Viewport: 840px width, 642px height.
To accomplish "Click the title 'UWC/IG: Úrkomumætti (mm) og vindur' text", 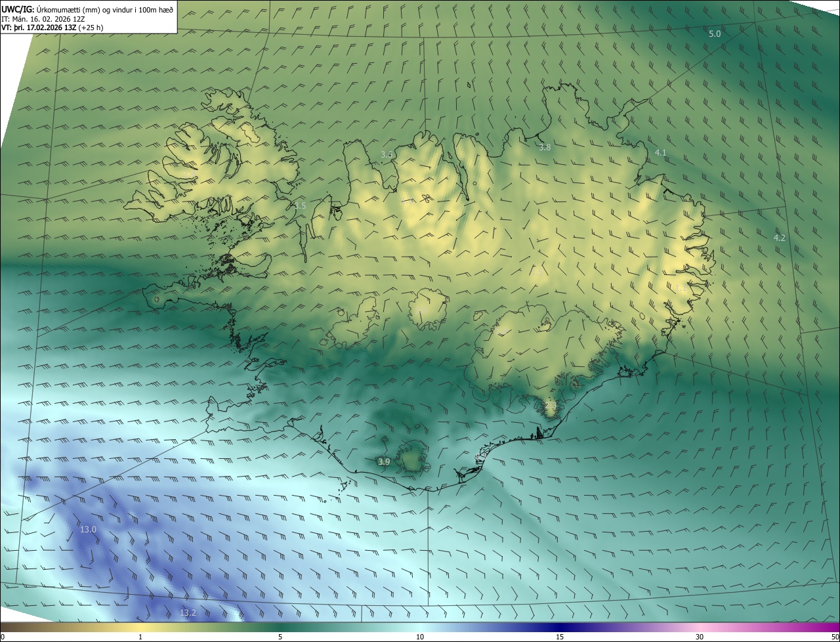I will click(87, 9).
